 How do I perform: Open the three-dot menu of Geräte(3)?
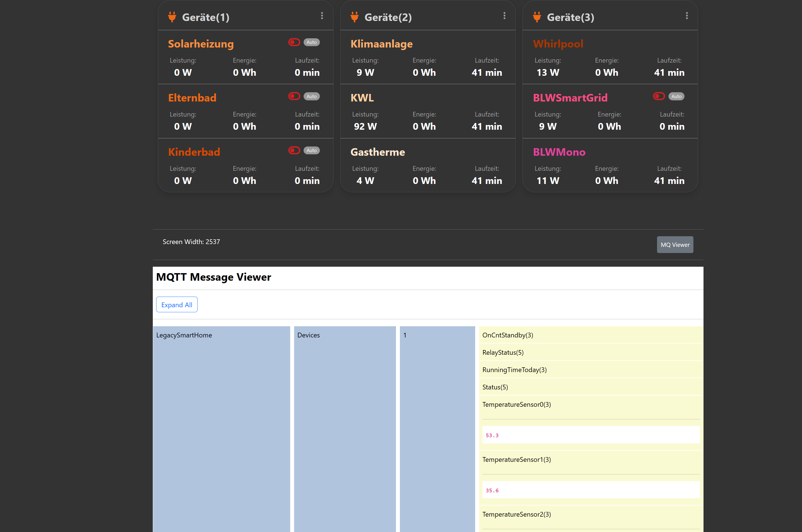coord(686,16)
